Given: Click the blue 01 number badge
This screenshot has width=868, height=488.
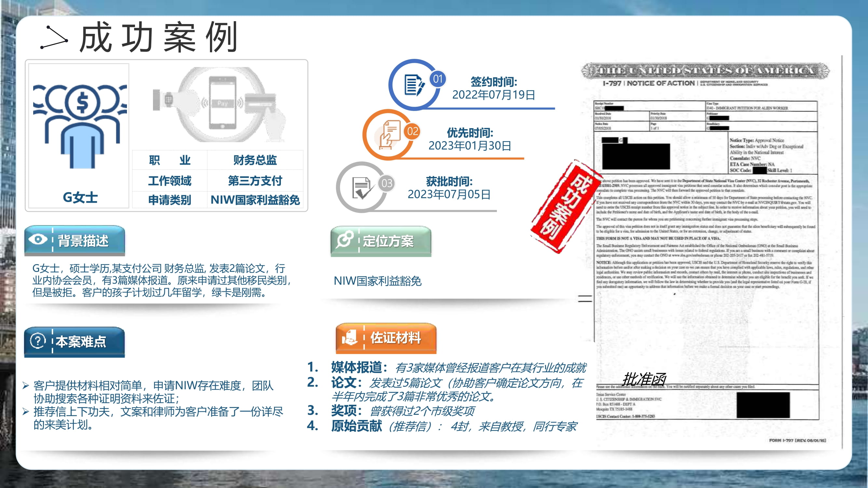Looking at the screenshot, I should pyautogui.click(x=438, y=79).
